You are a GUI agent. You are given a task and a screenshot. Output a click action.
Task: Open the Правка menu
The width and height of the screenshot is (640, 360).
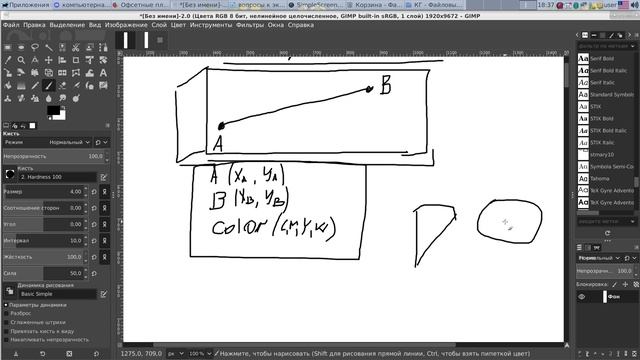34,25
